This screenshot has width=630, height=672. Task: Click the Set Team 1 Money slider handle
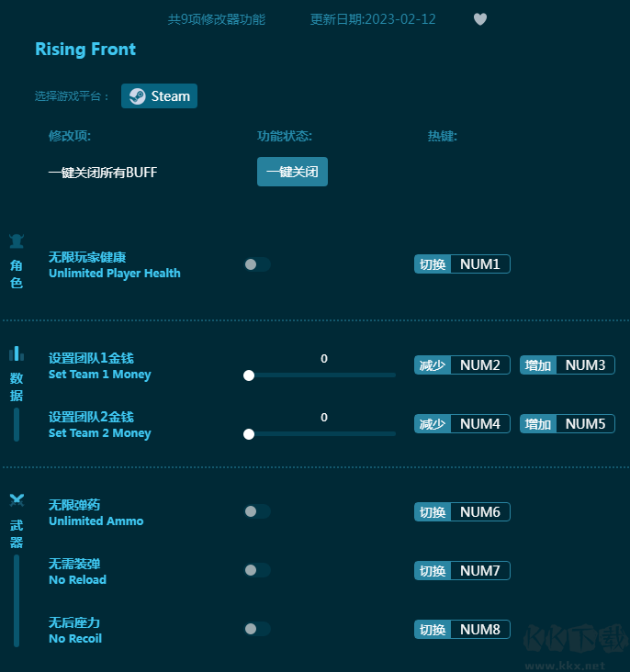pyautogui.click(x=249, y=375)
